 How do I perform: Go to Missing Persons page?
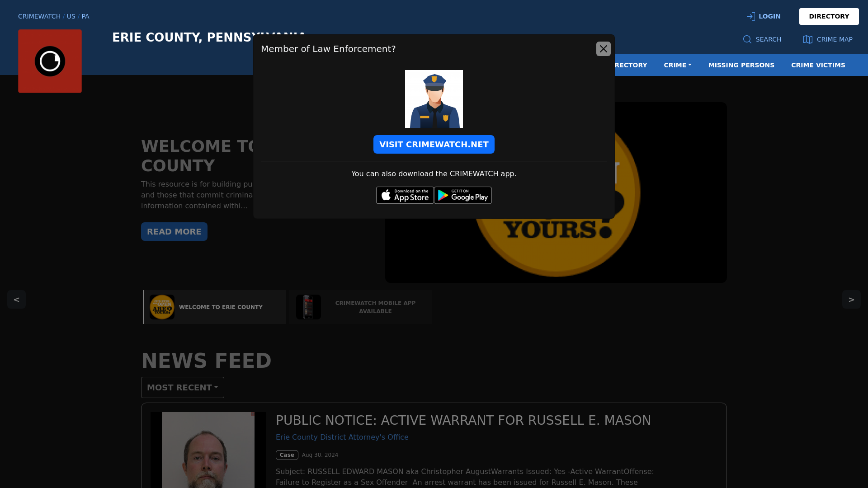coord(741,65)
